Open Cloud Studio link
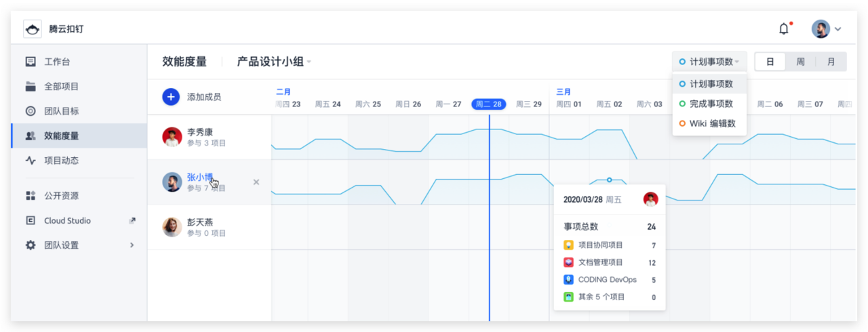Viewport: 868px width, 332px height. coord(79,220)
